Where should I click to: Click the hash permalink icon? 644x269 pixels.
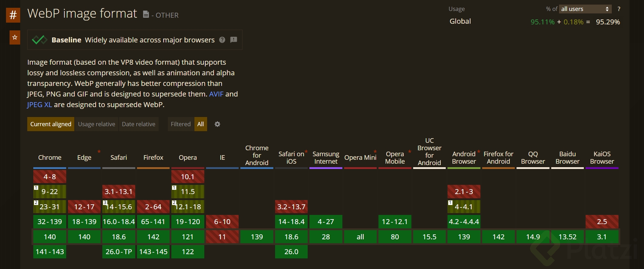pyautogui.click(x=13, y=15)
